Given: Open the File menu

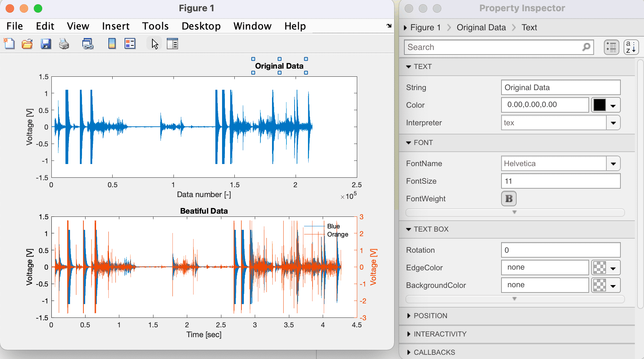Looking at the screenshot, I should (x=14, y=26).
